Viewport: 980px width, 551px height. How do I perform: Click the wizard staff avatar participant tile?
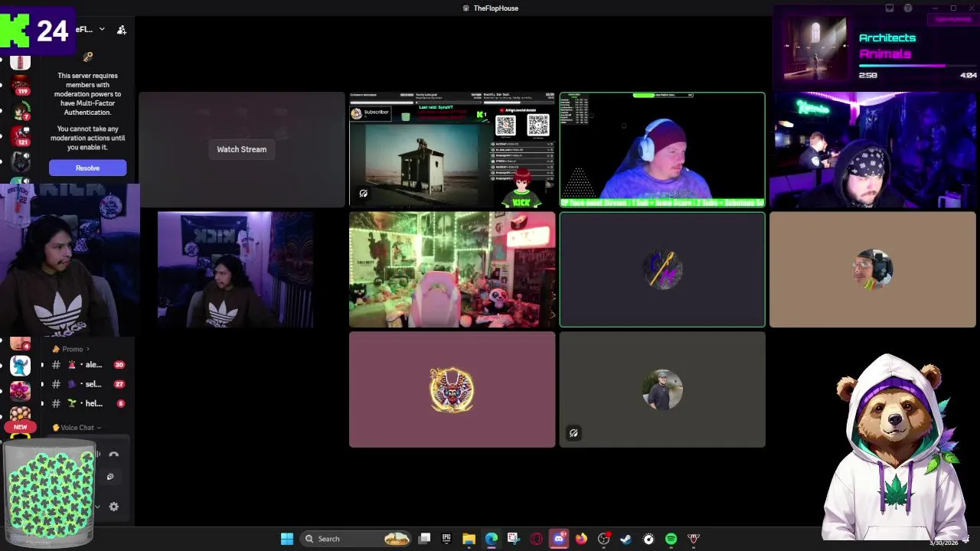pyautogui.click(x=662, y=270)
